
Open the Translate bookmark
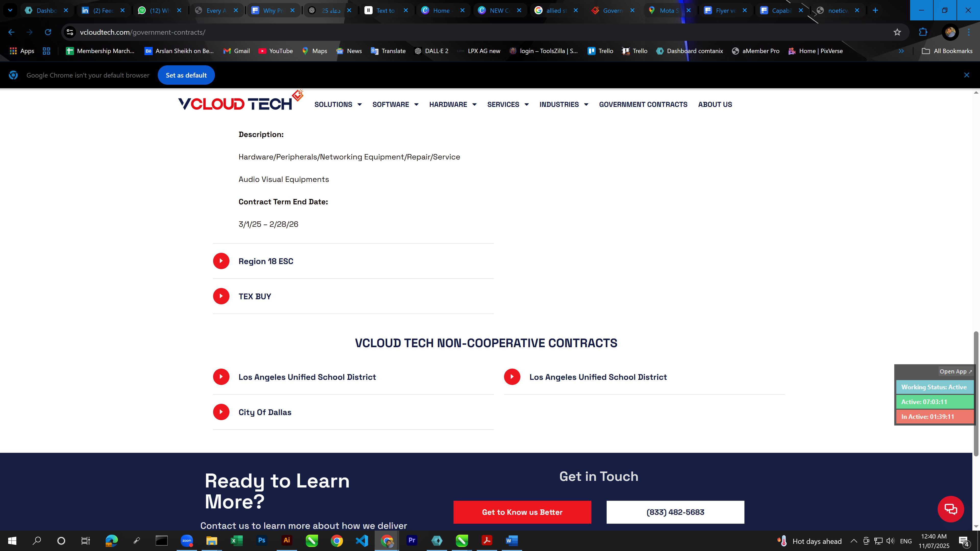388,51
